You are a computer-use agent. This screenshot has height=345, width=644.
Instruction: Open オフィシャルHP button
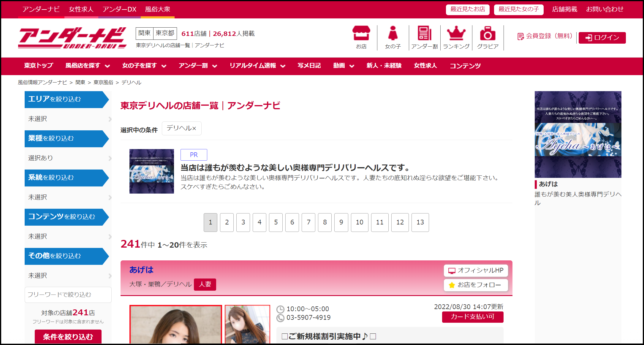(476, 270)
